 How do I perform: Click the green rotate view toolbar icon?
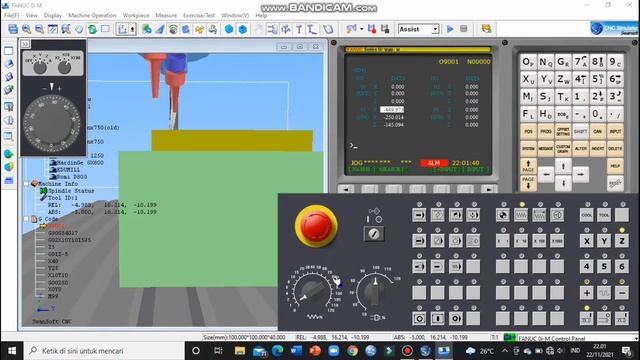(93, 29)
